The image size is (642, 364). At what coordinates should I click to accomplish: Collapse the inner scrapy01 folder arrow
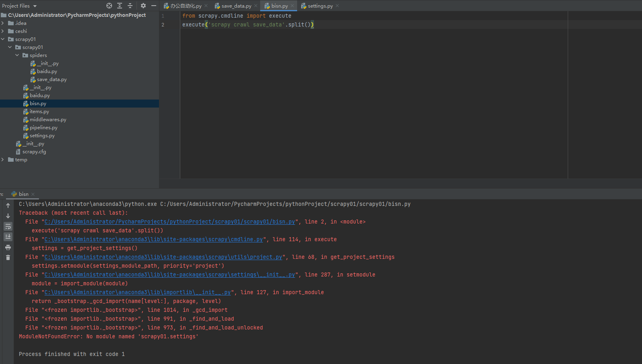point(10,47)
